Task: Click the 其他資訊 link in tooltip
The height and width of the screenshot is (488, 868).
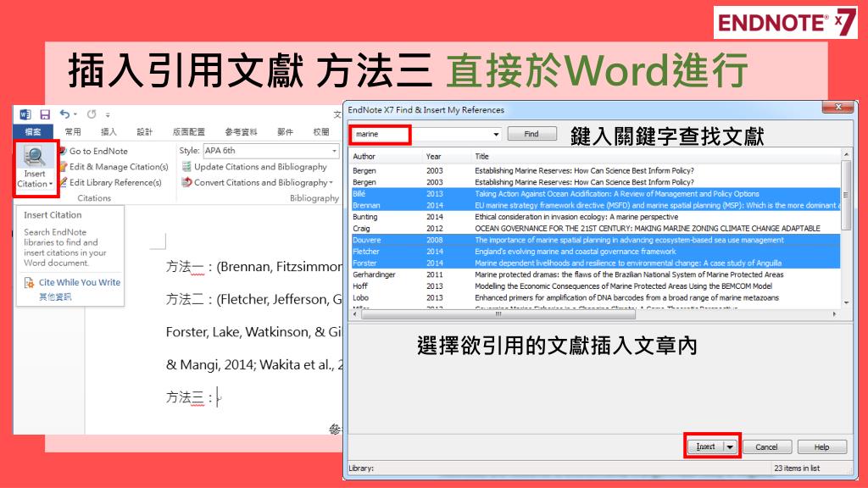Action: click(x=55, y=297)
